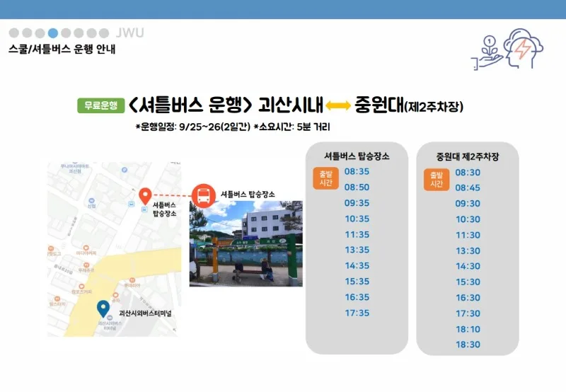Click the 13:35 departure time
Image resolution: width=566 pixels, height=392 pixels.
tap(357, 250)
